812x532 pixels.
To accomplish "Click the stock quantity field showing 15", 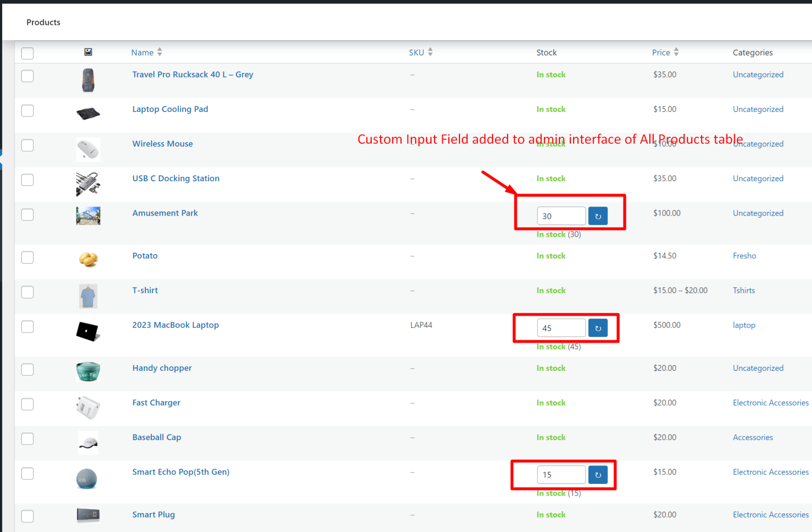I will tap(561, 474).
